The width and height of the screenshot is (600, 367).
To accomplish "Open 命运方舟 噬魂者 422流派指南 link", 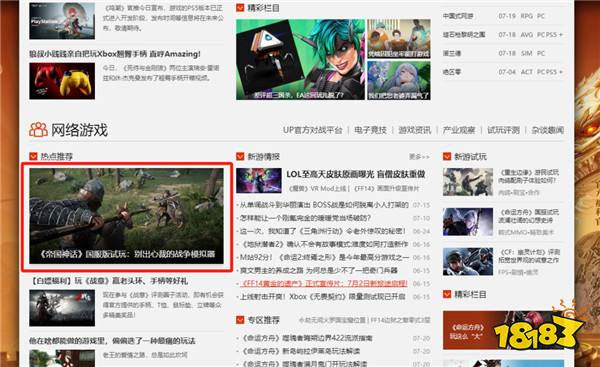I will (x=307, y=338).
